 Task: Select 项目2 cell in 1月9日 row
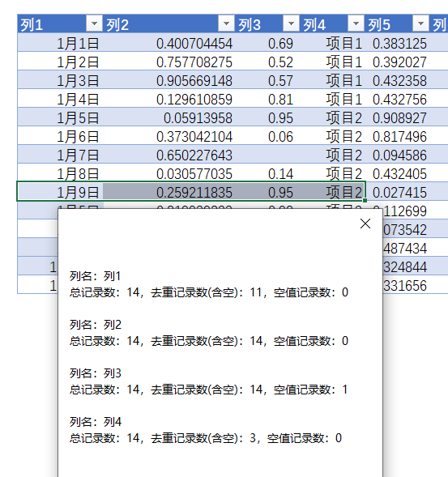tap(332, 191)
